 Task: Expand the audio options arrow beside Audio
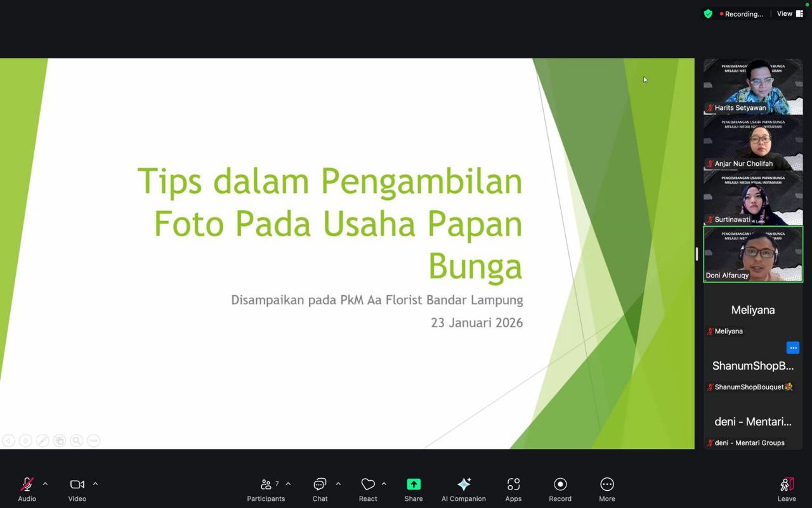45,484
